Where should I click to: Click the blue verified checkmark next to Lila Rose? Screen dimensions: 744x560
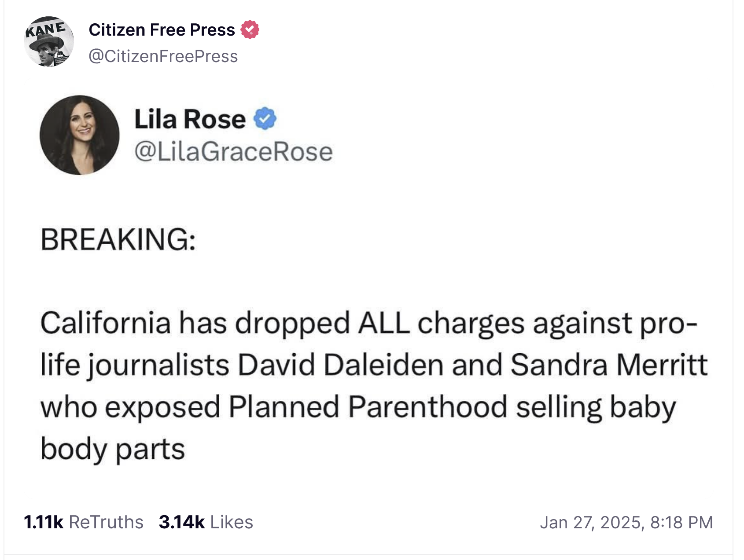click(x=265, y=119)
